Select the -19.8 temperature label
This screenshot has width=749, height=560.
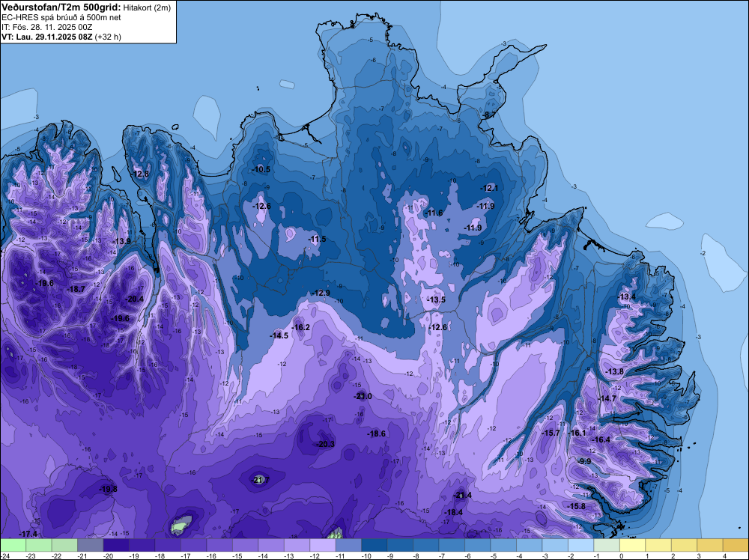point(109,489)
